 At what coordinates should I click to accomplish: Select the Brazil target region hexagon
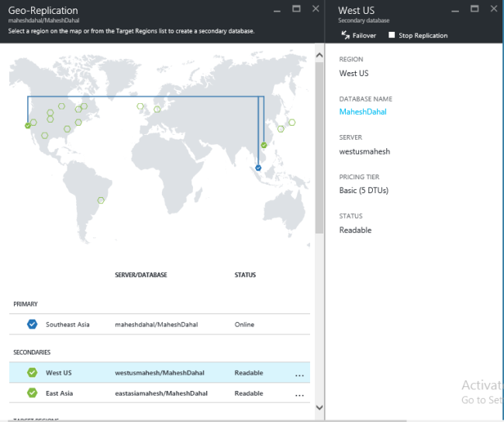pos(101,200)
